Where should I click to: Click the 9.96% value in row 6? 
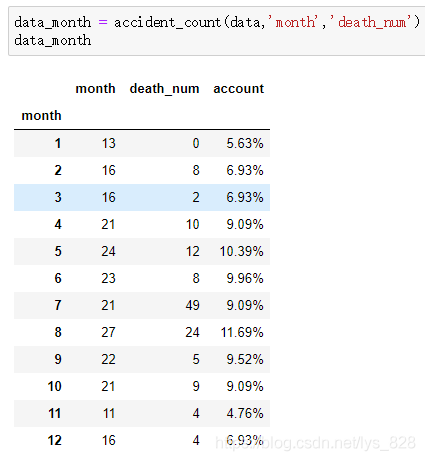(x=245, y=278)
